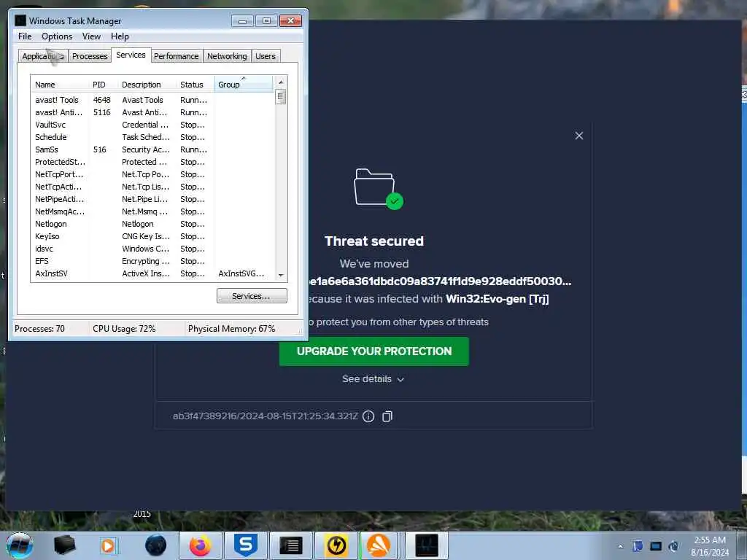Open the Help menu in Task Manager
The image size is (747, 560).
click(120, 36)
